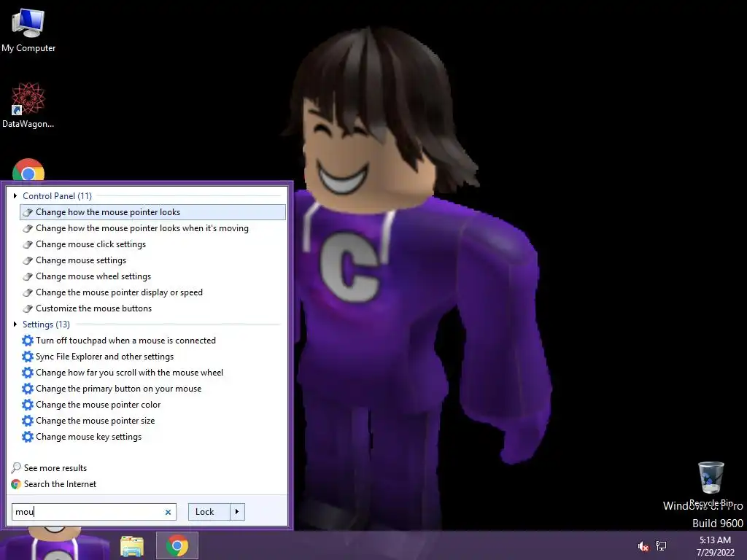
Task: Click the Lock button
Action: 209,512
